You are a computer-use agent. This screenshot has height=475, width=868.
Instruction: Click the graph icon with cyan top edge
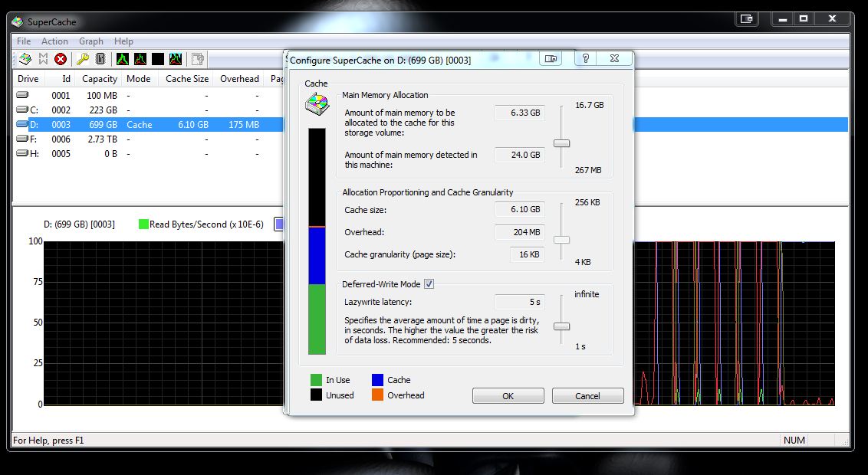[x=176, y=59]
